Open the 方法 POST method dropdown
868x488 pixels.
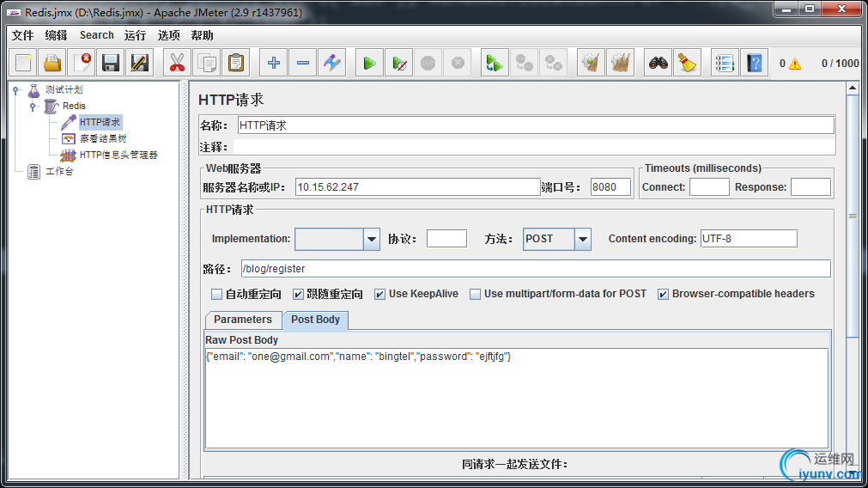(x=582, y=240)
